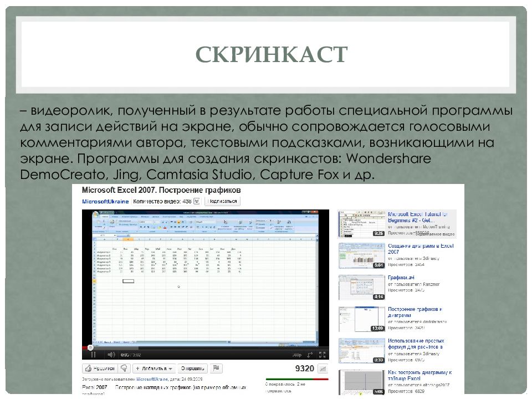The image size is (532, 399).
Task: Pause the video with the pause button
Action: [93, 355]
